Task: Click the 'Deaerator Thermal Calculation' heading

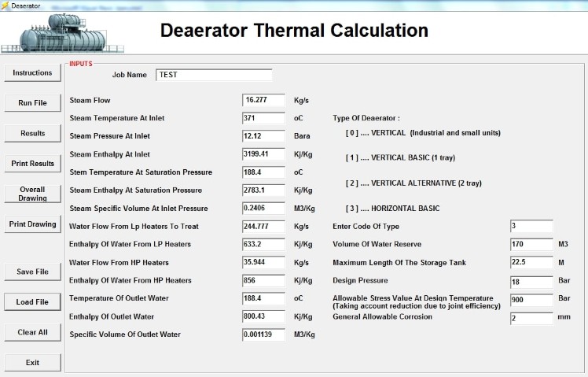Action: pyautogui.click(x=294, y=31)
